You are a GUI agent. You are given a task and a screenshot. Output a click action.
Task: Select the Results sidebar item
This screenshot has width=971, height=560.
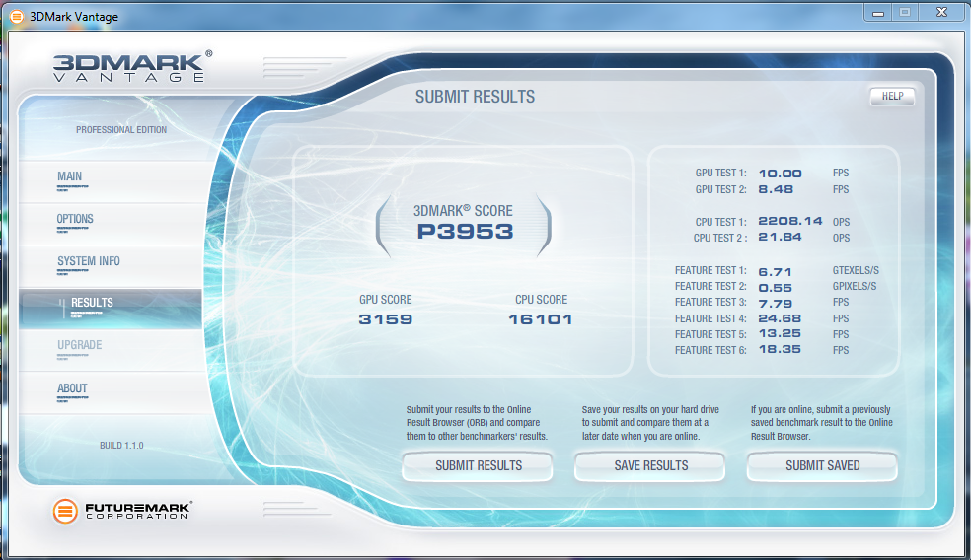92,303
